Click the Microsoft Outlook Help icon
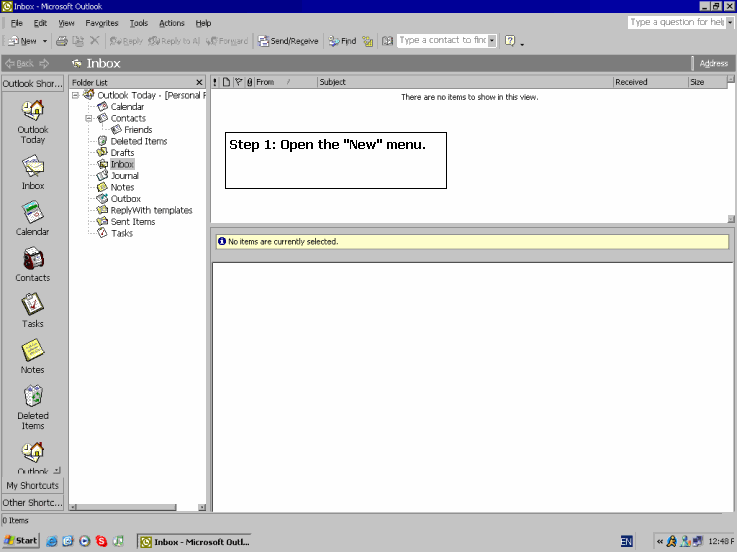The width and height of the screenshot is (737, 552). coord(510,40)
